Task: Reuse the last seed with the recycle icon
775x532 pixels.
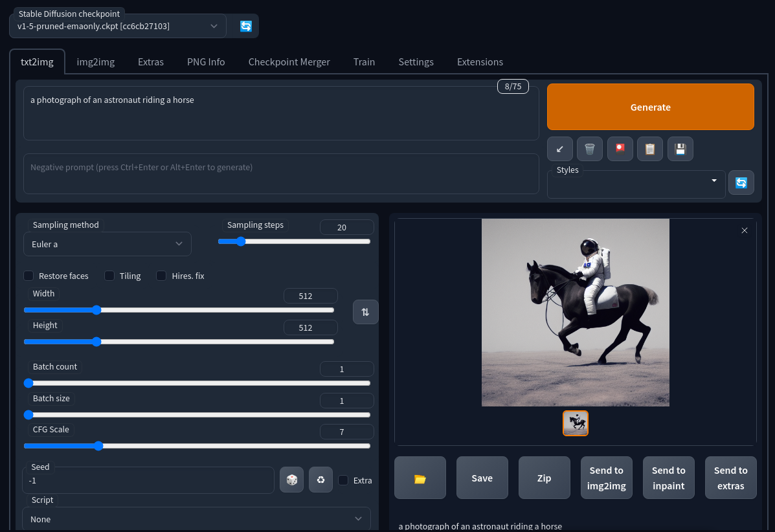Action: tap(321, 480)
